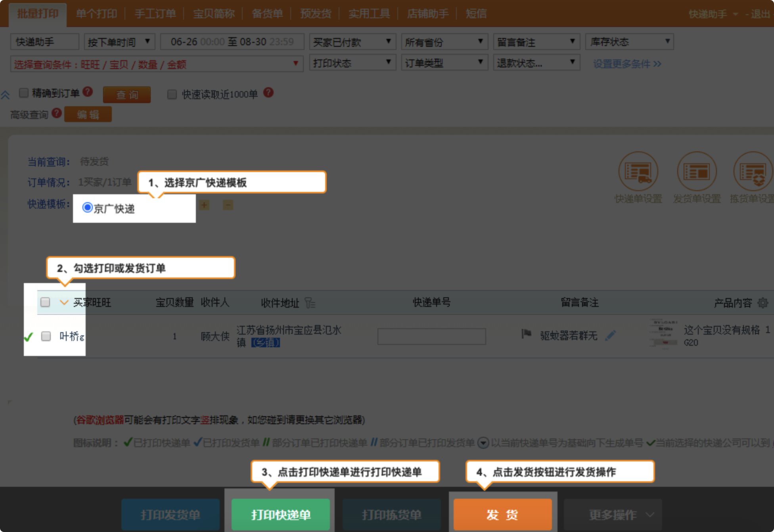This screenshot has width=774, height=532.
Task: Click the 打印发货单 button
Action: click(171, 515)
